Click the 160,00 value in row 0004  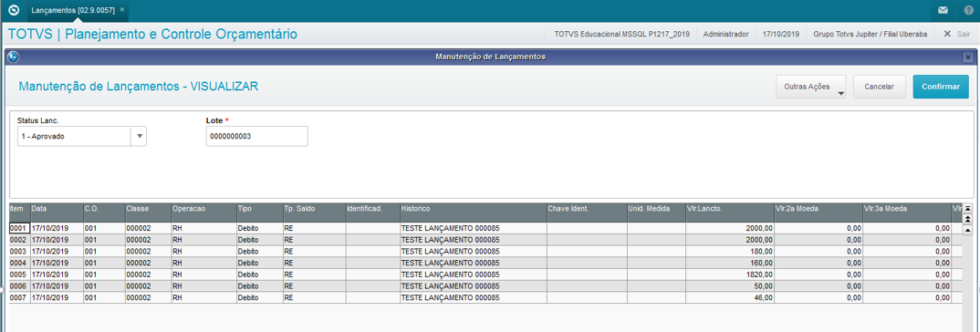coord(762,263)
